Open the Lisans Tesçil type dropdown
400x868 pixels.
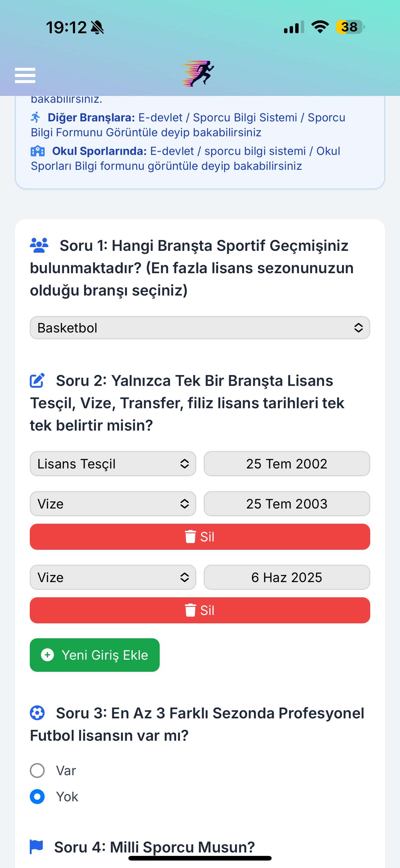pos(113,464)
